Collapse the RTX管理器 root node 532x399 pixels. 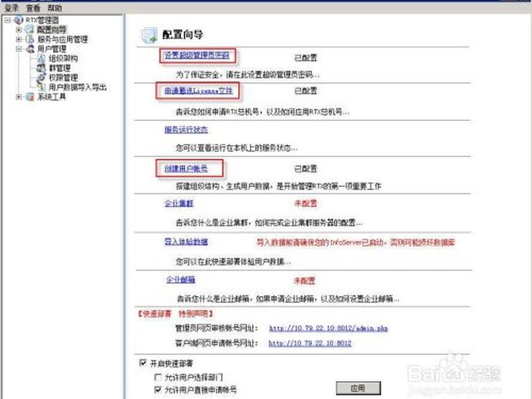tap(7, 21)
